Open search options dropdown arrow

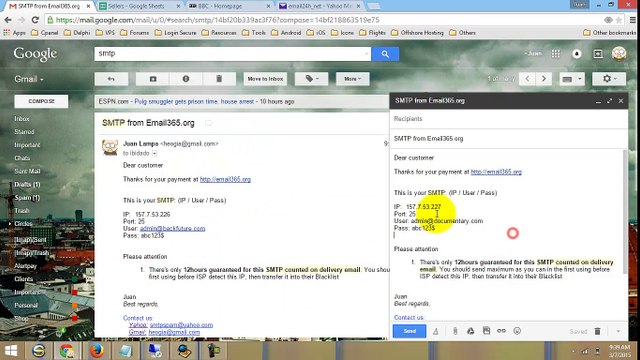(367, 54)
